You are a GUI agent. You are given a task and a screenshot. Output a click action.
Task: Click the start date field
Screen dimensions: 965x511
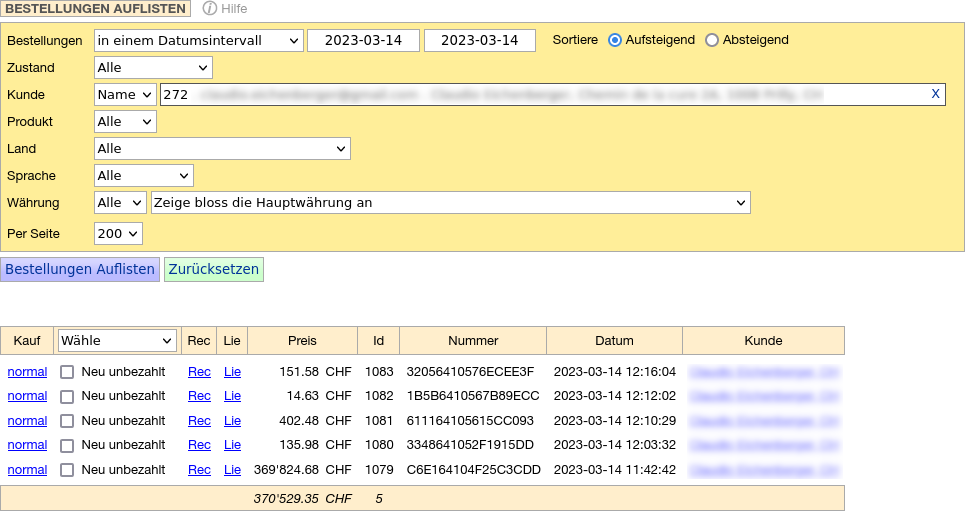[x=363, y=40]
